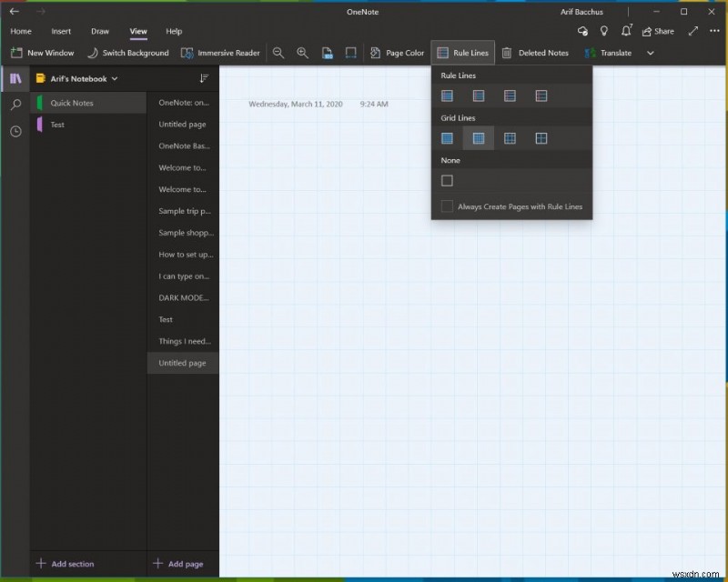Enable Always Create Pages with Rule Lines

(447, 206)
